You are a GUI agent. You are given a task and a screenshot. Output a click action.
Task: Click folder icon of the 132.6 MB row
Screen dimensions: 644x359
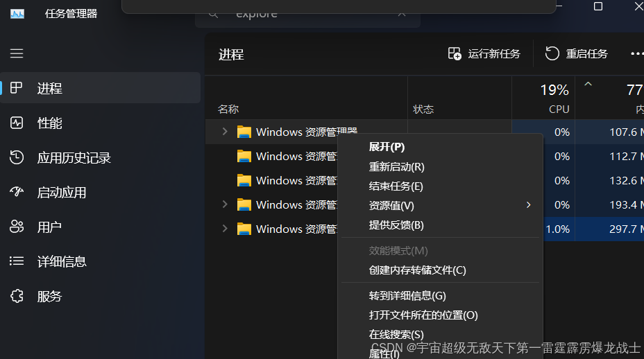point(244,180)
